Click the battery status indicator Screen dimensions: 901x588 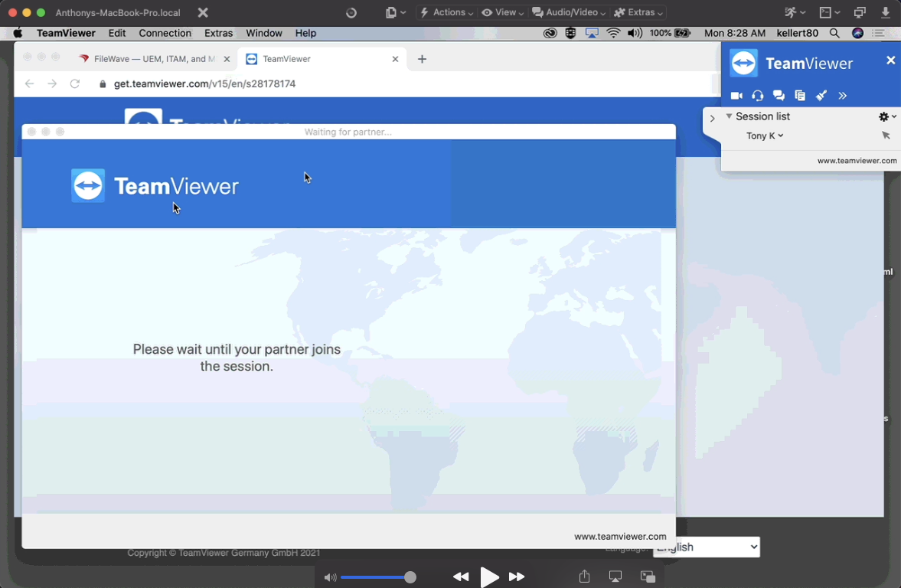[670, 34]
